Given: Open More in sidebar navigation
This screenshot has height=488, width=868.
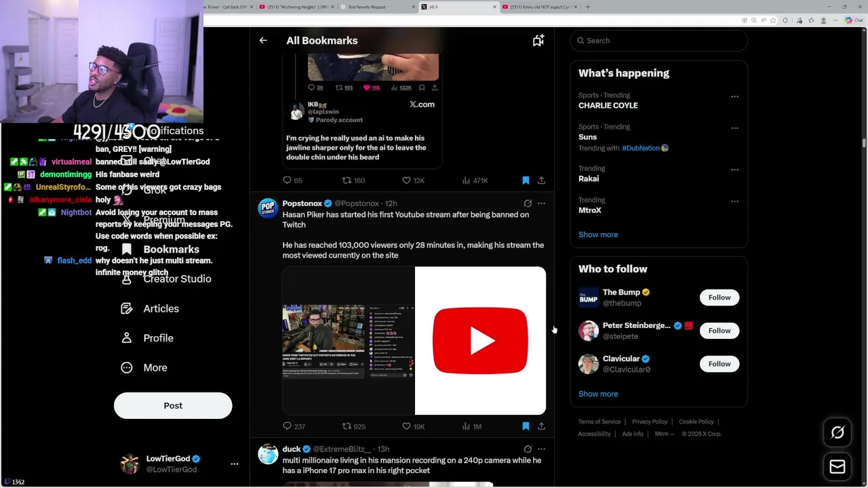Looking at the screenshot, I should pos(144,367).
